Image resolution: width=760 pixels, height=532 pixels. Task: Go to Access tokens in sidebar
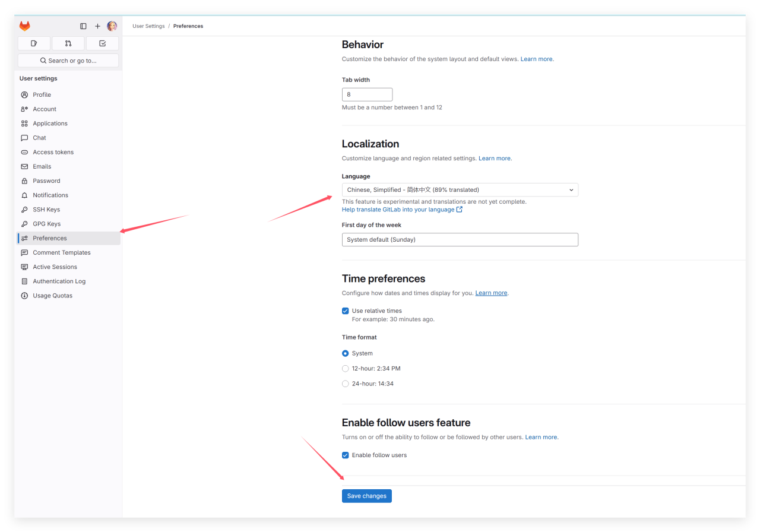(x=69, y=152)
